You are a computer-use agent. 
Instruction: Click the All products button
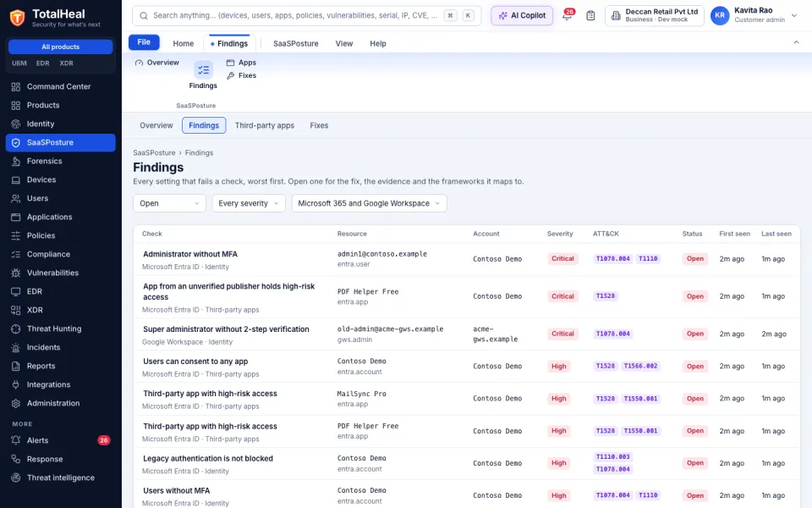[61, 47]
